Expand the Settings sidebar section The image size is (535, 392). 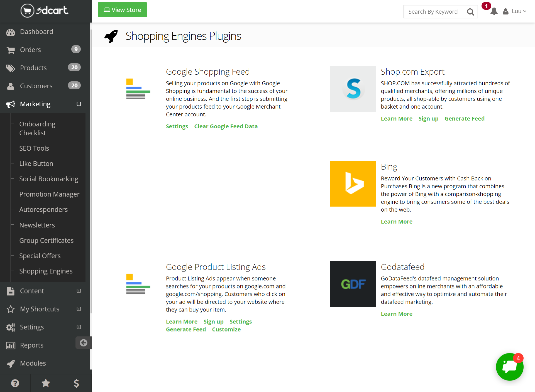[x=79, y=327]
